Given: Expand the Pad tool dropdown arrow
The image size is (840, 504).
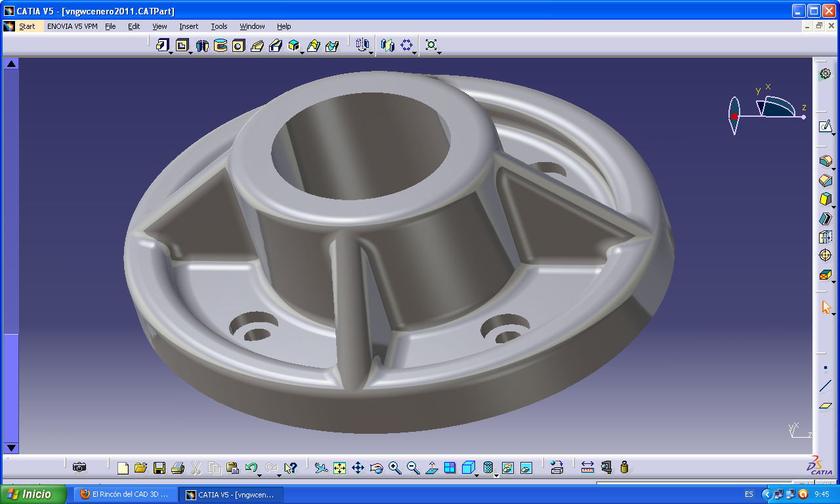Looking at the screenshot, I should pos(171,52).
